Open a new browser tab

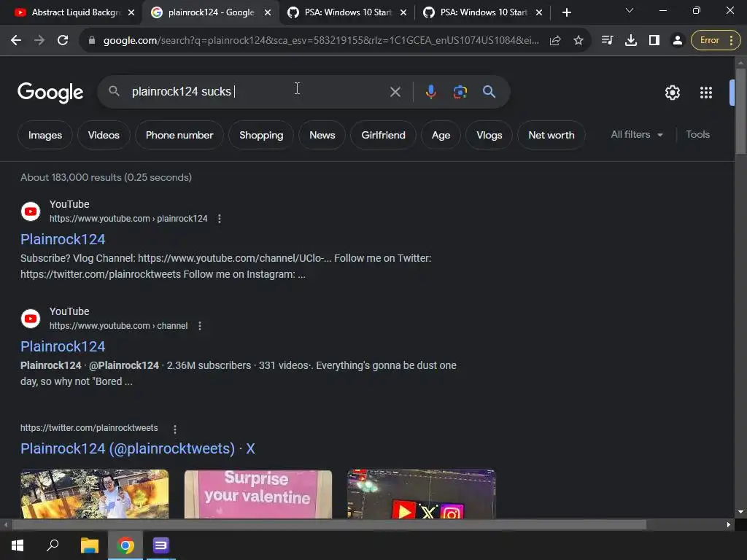pyautogui.click(x=566, y=12)
